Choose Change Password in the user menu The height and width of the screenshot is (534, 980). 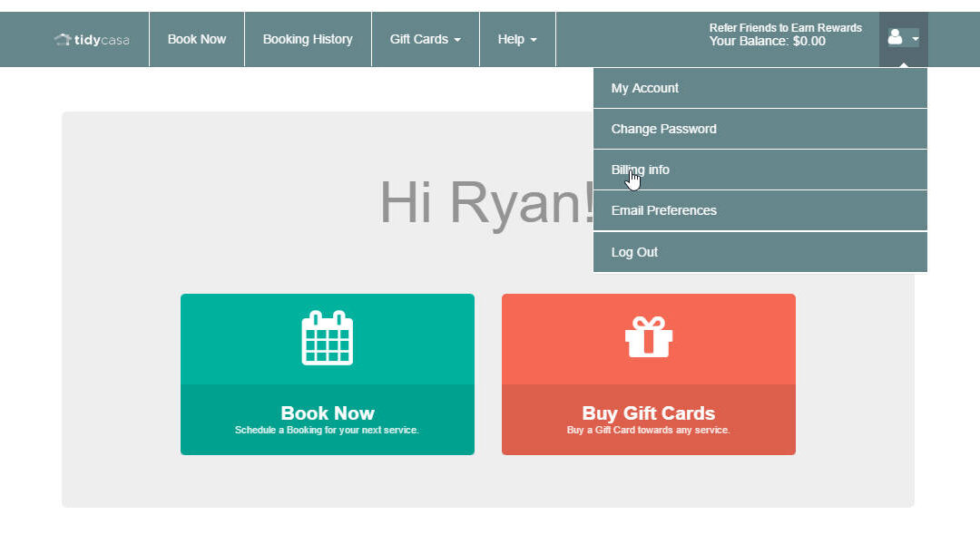[663, 129]
